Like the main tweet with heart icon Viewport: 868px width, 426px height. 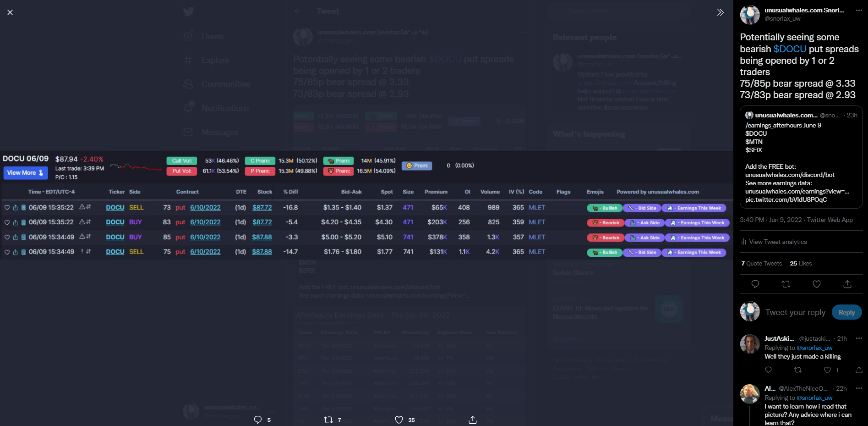(x=816, y=284)
